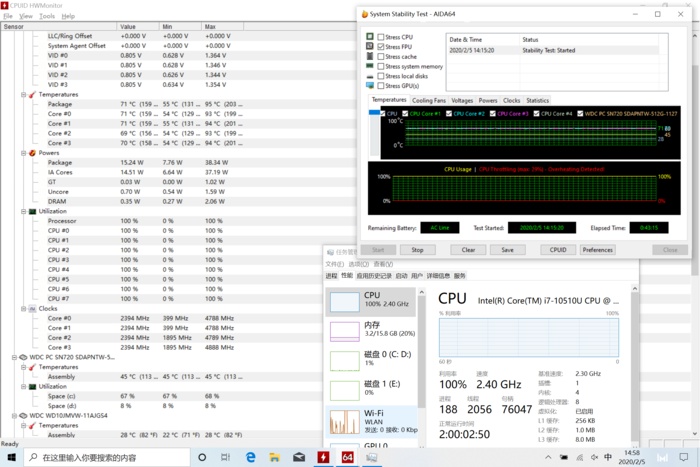Screen dimensions: 700x467
Task: Collapse Utilization node above Space (c:) row
Action: 24,386
